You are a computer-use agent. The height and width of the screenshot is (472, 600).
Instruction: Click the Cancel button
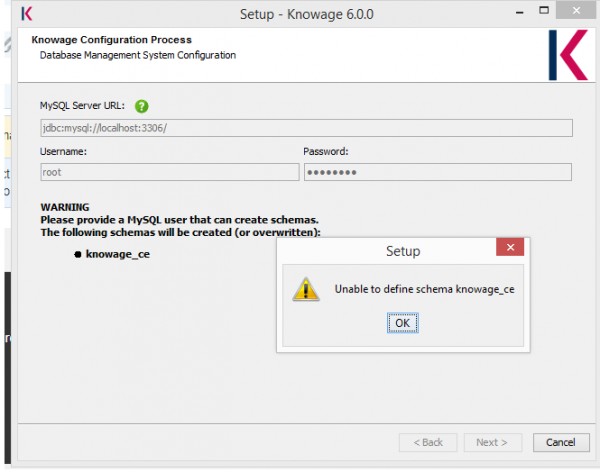(x=561, y=443)
